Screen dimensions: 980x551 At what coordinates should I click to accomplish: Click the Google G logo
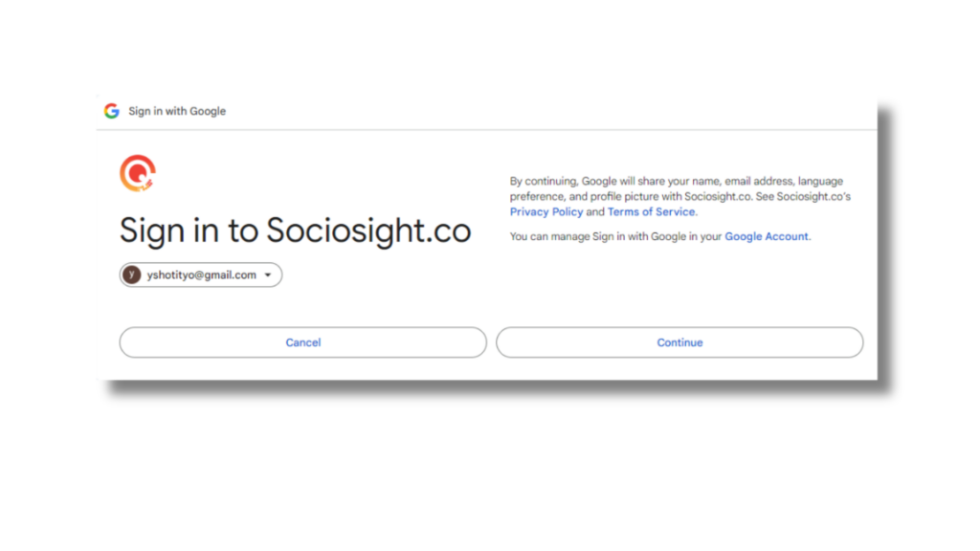point(112,111)
